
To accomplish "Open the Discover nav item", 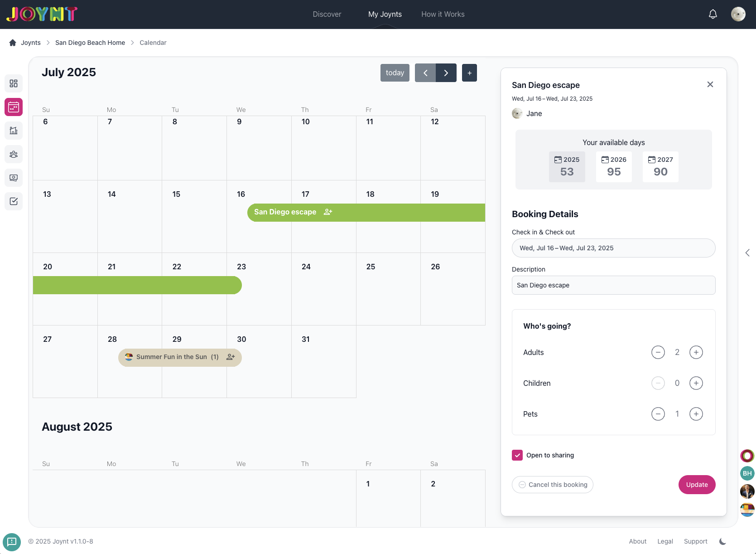I will click(327, 14).
